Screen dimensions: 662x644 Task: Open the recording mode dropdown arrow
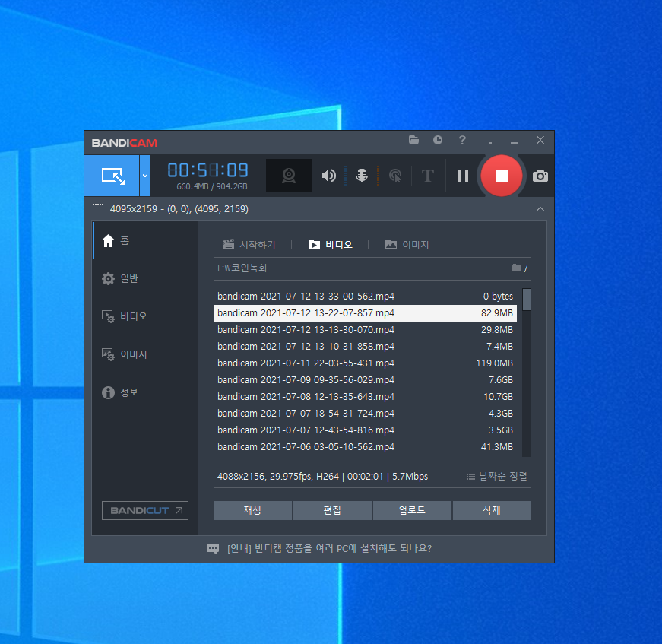pos(145,176)
